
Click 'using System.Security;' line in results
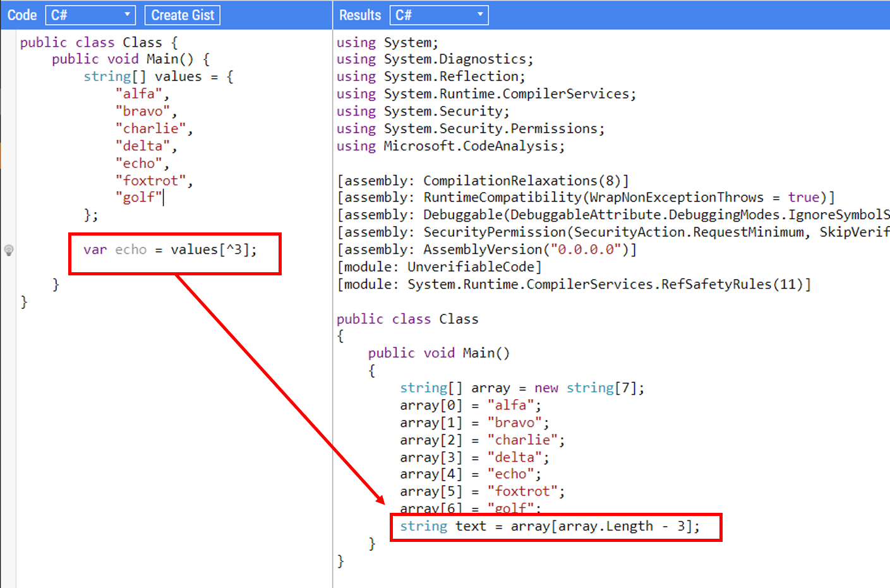point(423,111)
